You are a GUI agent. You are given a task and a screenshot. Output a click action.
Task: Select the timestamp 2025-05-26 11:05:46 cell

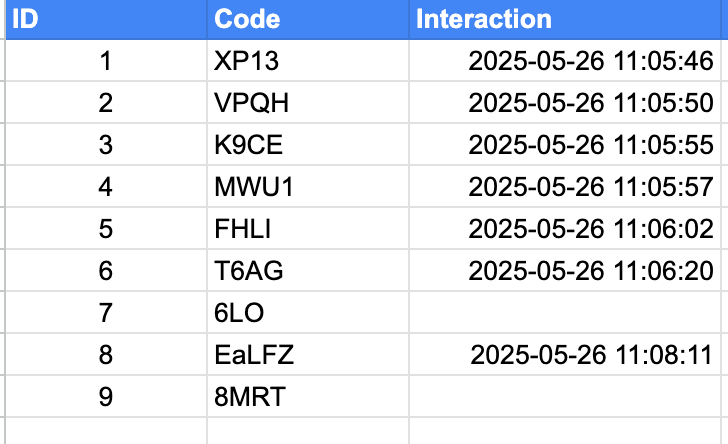point(568,61)
